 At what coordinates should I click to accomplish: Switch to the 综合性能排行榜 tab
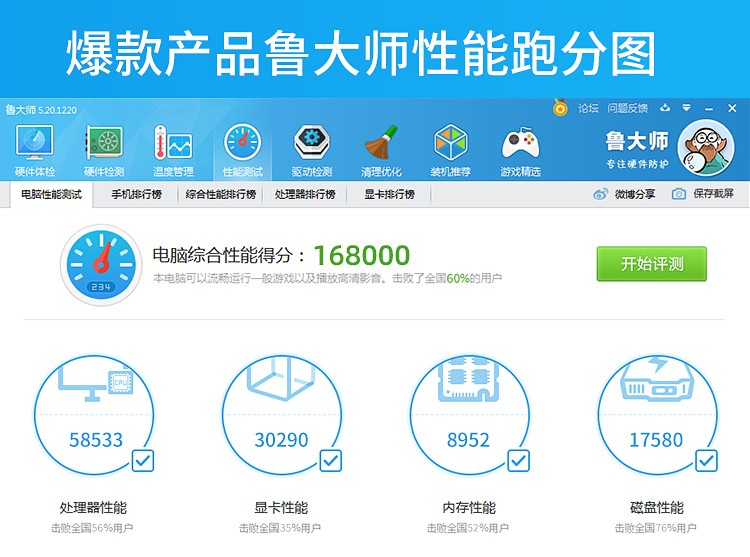[221, 195]
